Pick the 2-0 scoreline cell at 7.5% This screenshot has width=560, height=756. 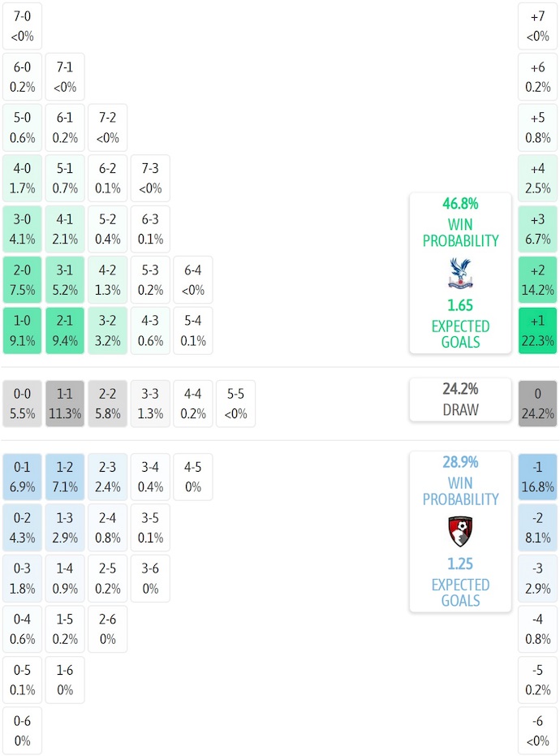click(23, 280)
